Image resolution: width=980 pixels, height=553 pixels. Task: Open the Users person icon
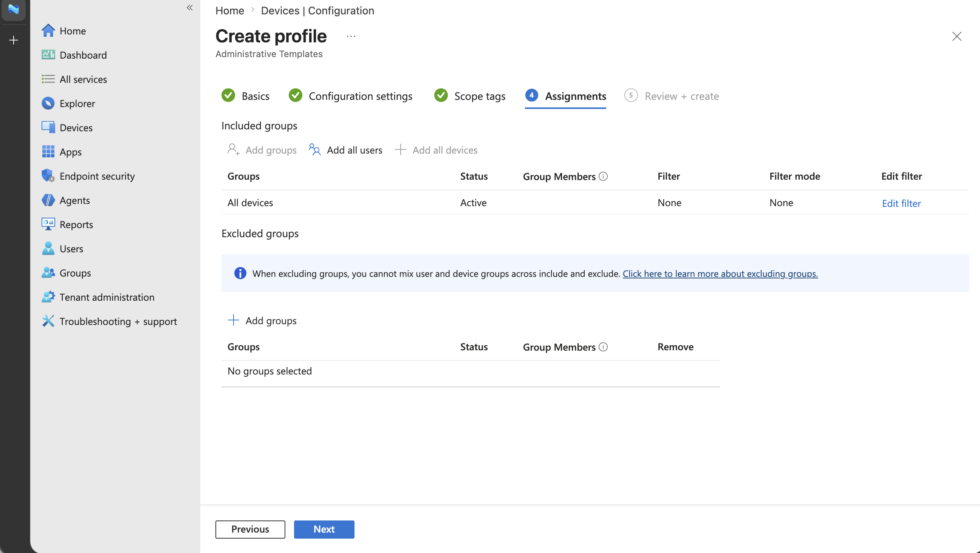point(48,248)
